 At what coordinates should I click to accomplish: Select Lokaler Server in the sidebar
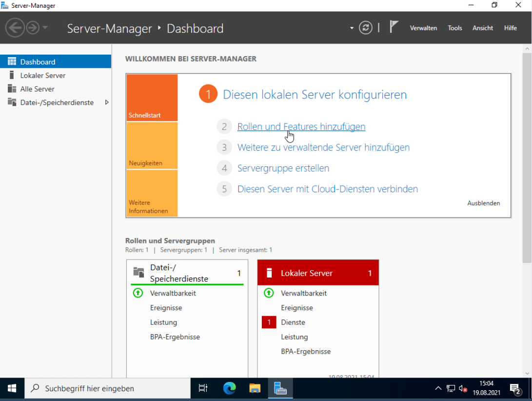(56, 75)
